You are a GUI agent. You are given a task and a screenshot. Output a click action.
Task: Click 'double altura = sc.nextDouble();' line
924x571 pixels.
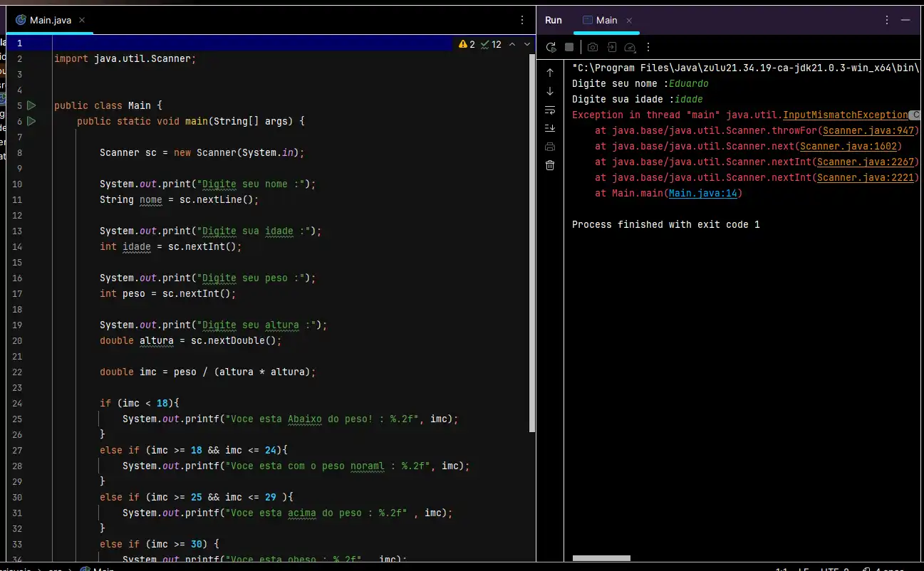[x=191, y=340]
